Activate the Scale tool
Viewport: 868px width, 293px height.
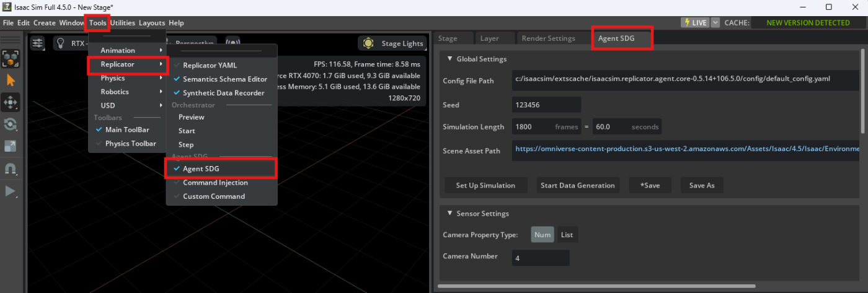(x=10, y=147)
